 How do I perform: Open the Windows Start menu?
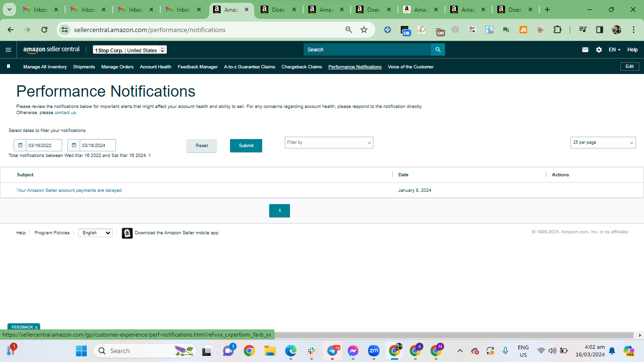click(x=82, y=351)
